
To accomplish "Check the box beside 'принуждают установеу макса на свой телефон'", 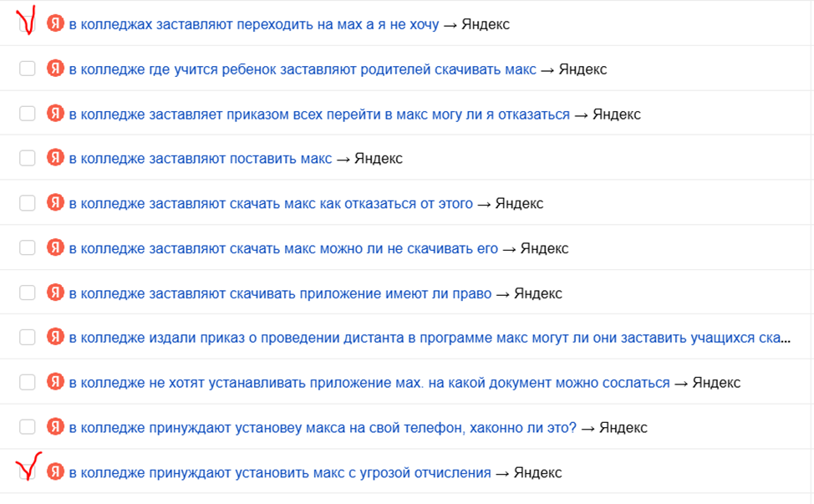I will (x=27, y=427).
